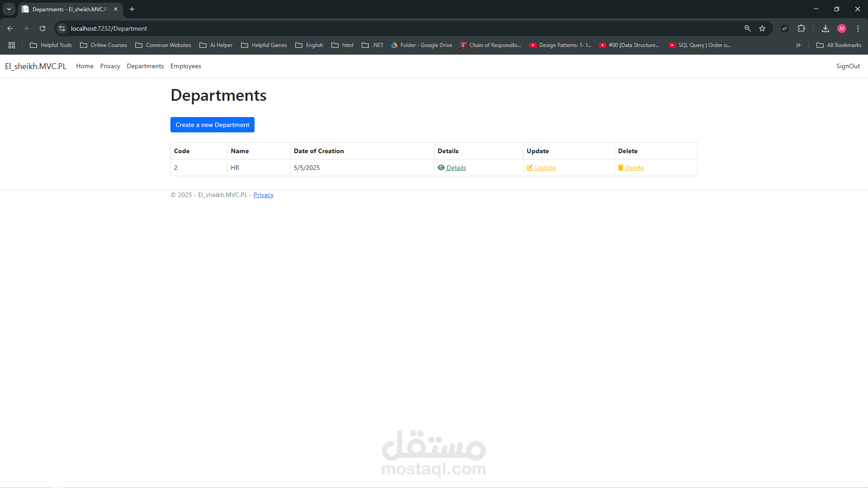Click the Privacy link in the footer
The image size is (868, 488).
(263, 195)
